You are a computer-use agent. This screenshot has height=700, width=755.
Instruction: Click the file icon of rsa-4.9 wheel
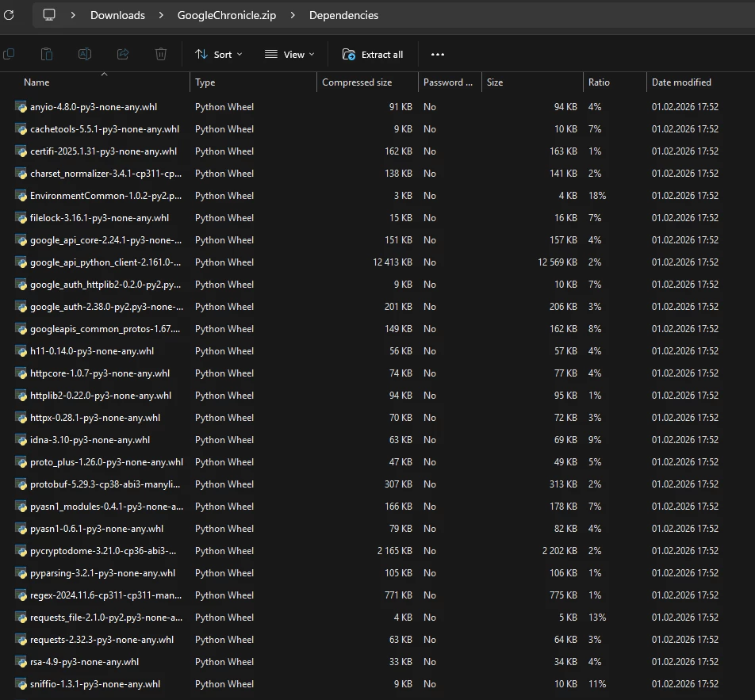21,661
